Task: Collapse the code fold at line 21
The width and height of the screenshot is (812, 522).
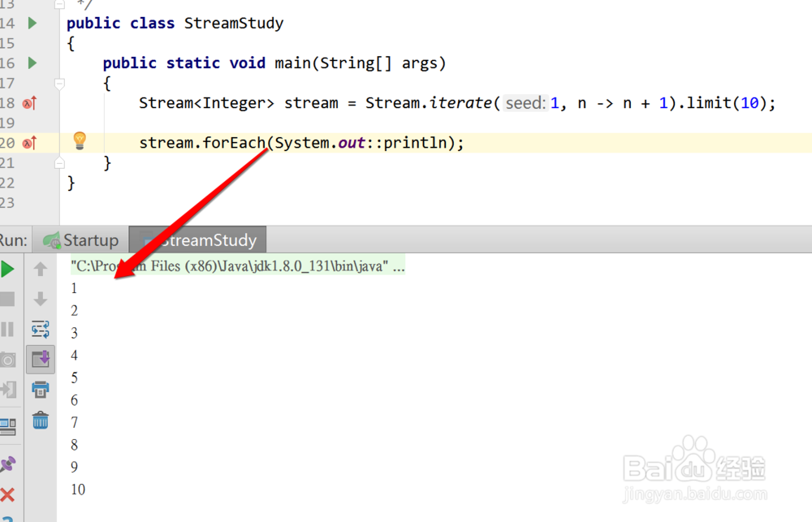Action: click(58, 163)
